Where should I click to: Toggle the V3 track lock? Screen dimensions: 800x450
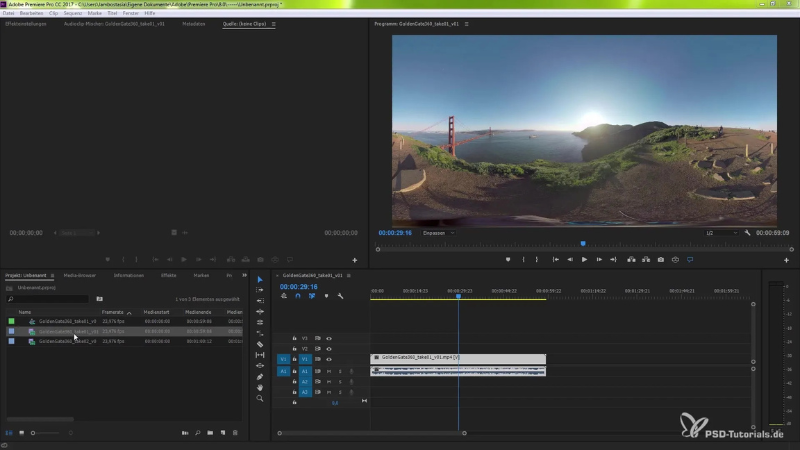[x=294, y=338]
